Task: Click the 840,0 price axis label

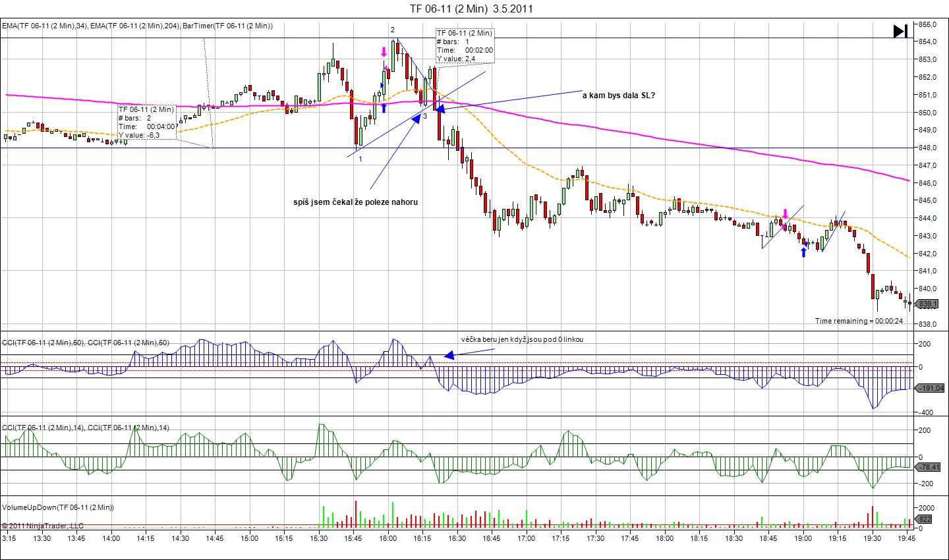Action: coord(928,289)
